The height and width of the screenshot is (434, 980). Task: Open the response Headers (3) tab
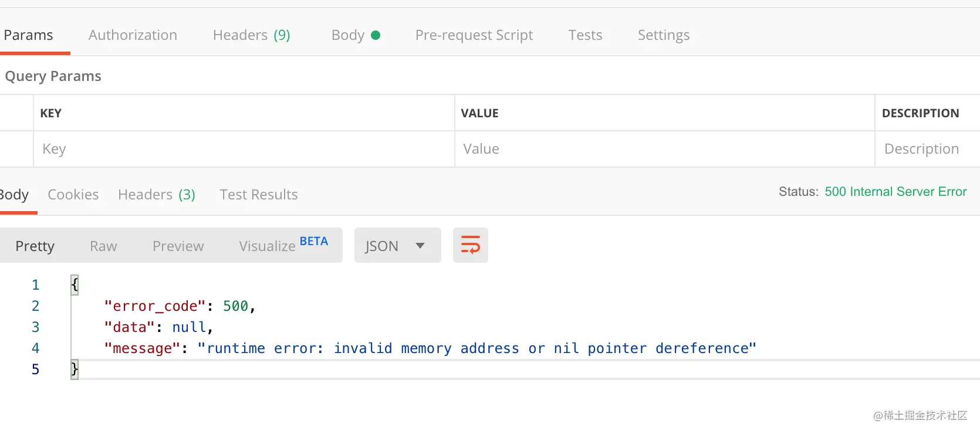(x=157, y=195)
